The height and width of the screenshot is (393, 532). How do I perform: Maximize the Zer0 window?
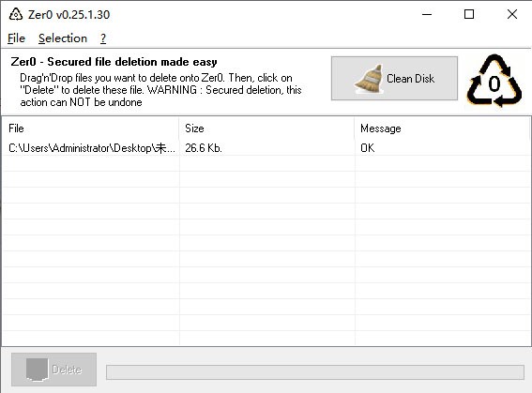tap(469, 14)
